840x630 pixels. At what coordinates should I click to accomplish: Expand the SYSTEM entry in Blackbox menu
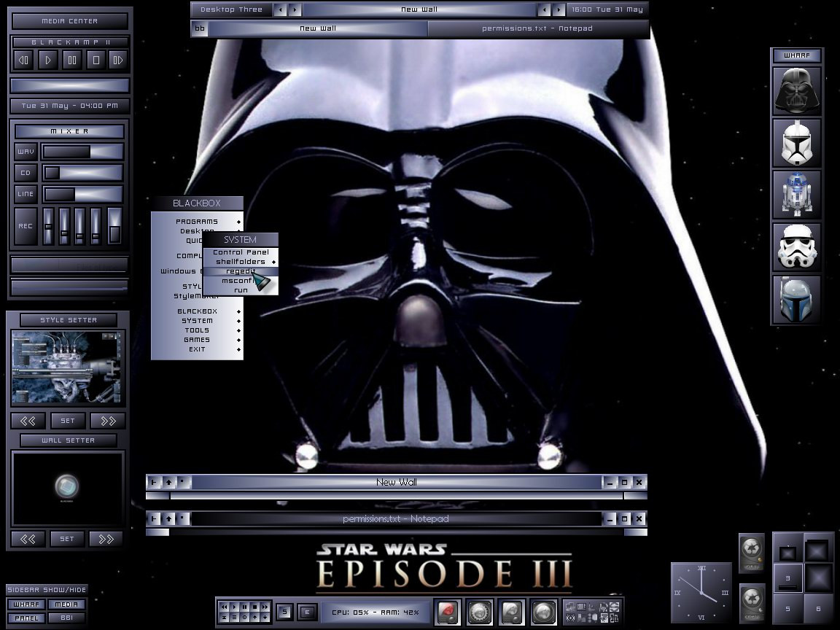pyautogui.click(x=197, y=321)
